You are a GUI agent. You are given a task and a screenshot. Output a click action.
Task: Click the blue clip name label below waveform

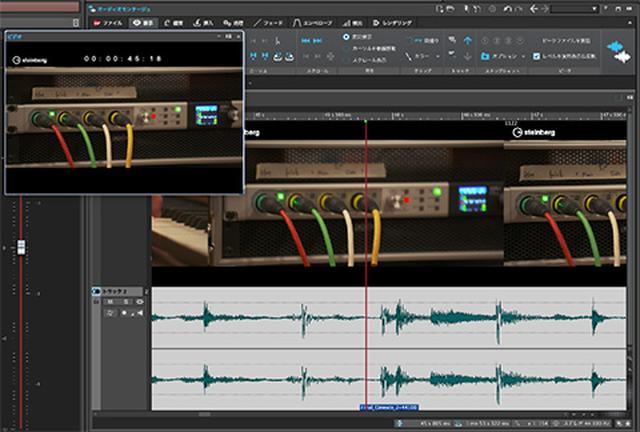click(389, 408)
